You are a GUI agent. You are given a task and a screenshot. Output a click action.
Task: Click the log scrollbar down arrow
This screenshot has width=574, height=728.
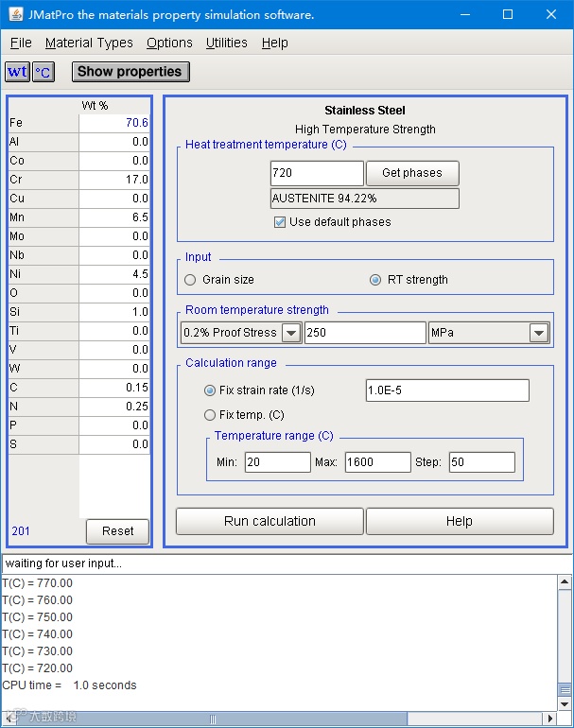(565, 704)
